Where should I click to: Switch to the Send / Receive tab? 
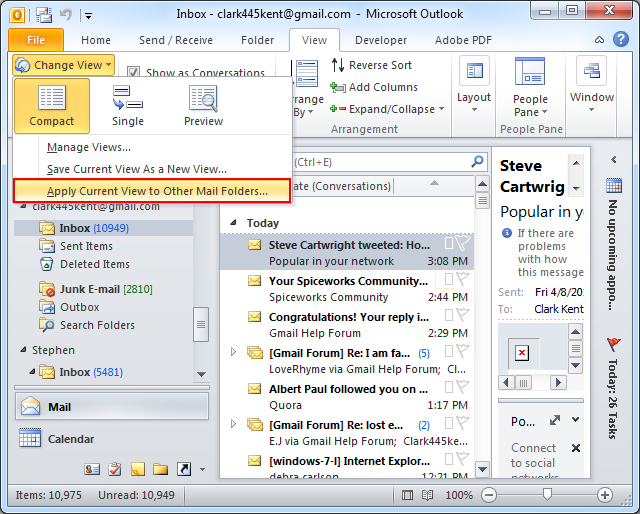click(176, 40)
